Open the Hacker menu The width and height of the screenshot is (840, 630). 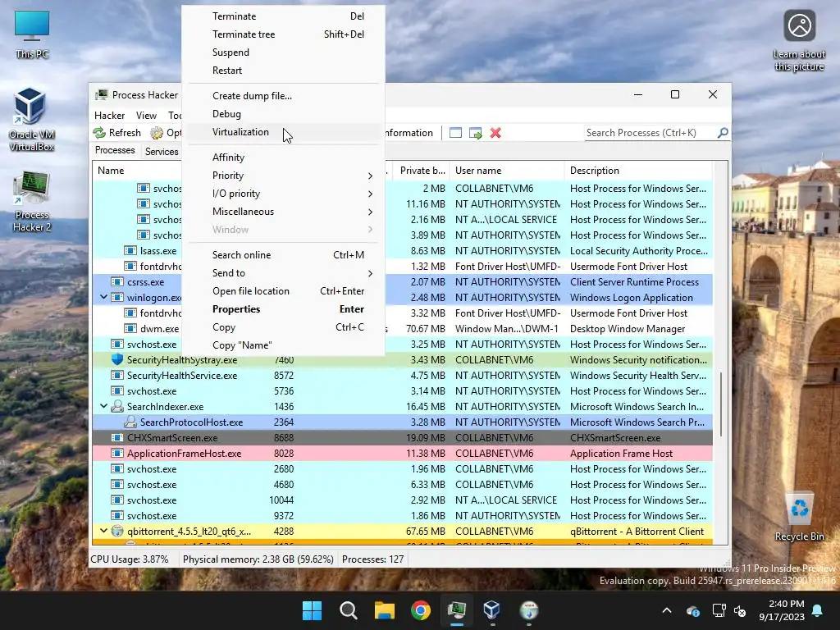[x=109, y=116]
